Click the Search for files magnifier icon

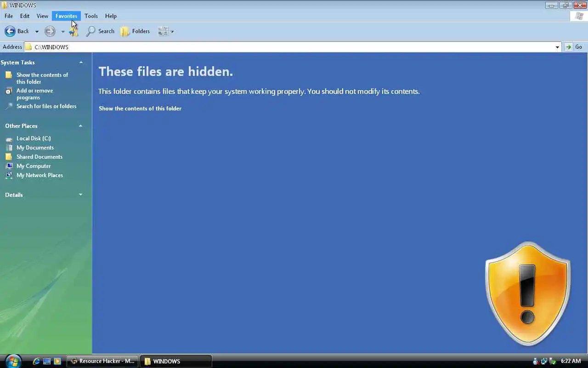[9, 106]
